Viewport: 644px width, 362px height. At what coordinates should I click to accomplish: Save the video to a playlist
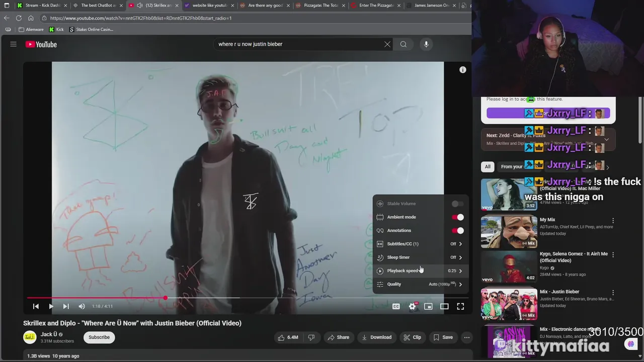(x=443, y=337)
